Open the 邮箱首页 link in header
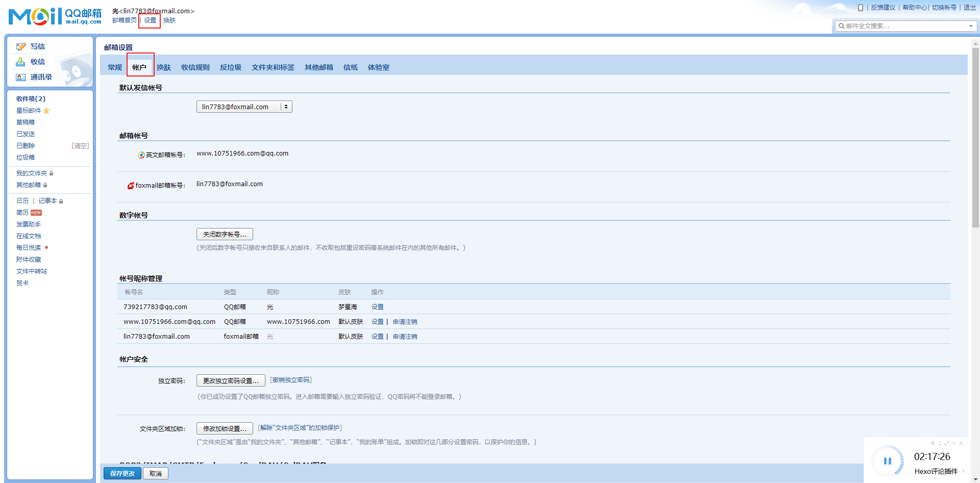980x483 pixels. coord(125,20)
